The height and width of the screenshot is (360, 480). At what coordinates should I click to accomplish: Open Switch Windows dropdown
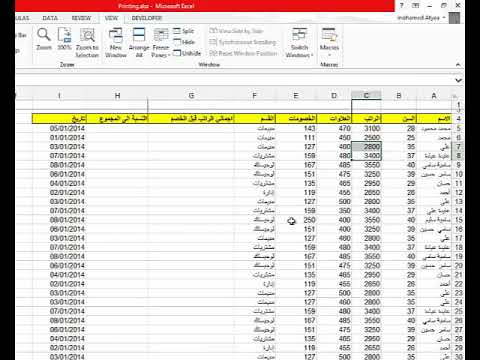(299, 43)
